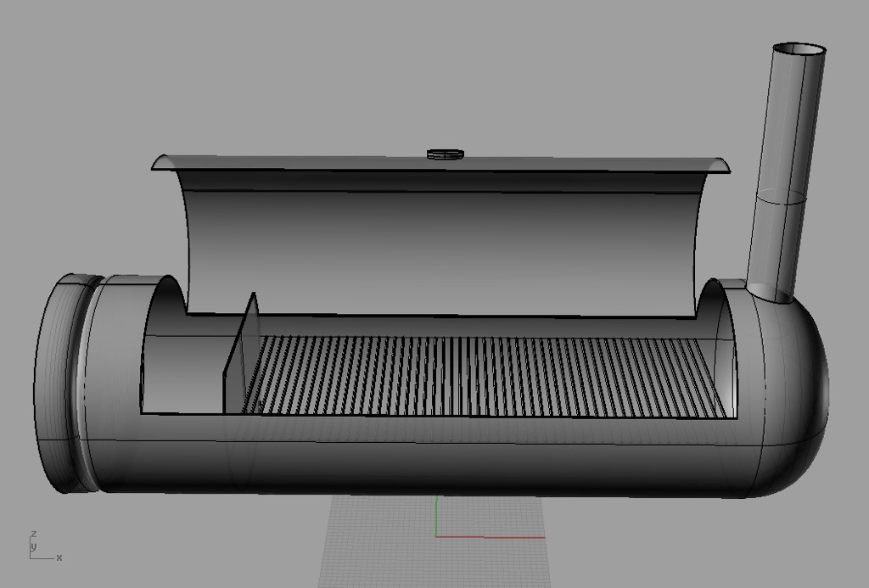The image size is (869, 588).
Task: Select the vertical baffle plate beside the grate
Action: click(242, 355)
